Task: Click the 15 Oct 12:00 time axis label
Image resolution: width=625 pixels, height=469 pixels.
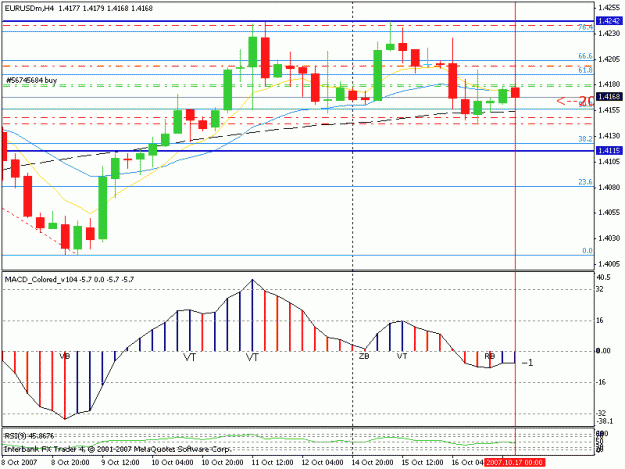Action: pos(422,463)
